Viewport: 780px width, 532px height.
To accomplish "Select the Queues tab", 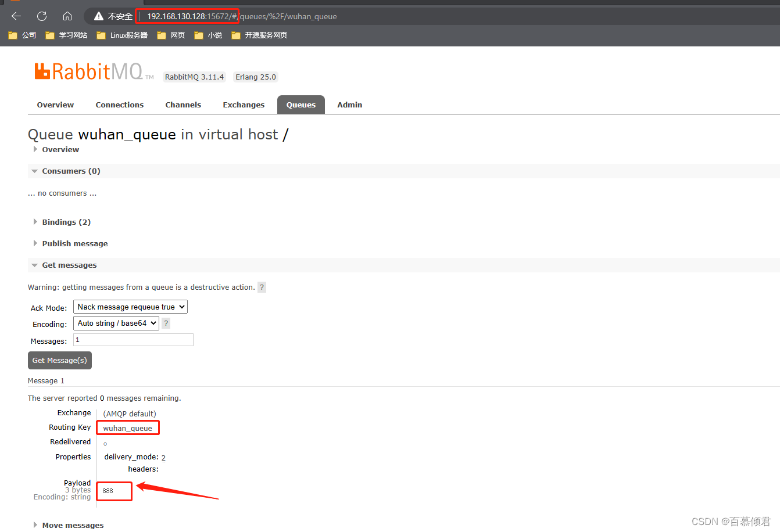I will click(301, 105).
